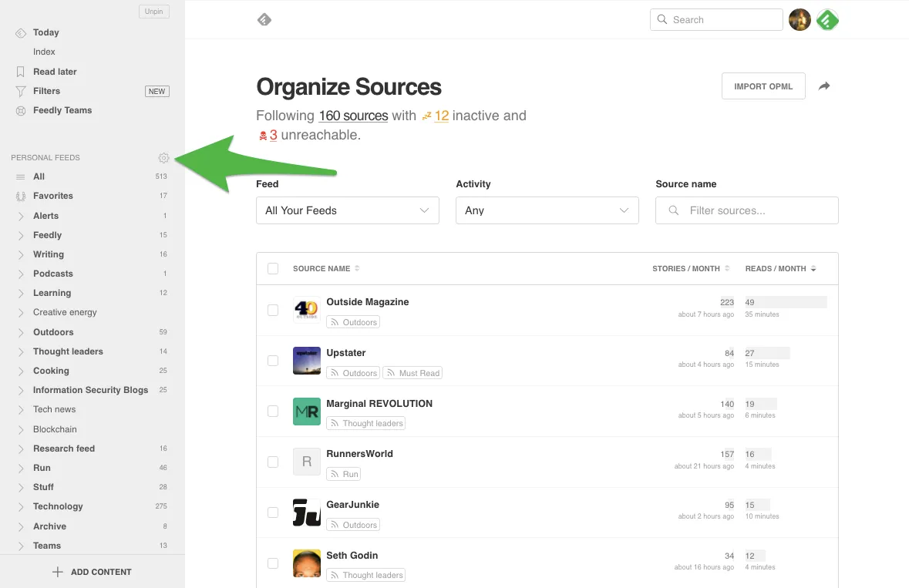
Task: Click the All feeds lines icon
Action: (x=20, y=176)
